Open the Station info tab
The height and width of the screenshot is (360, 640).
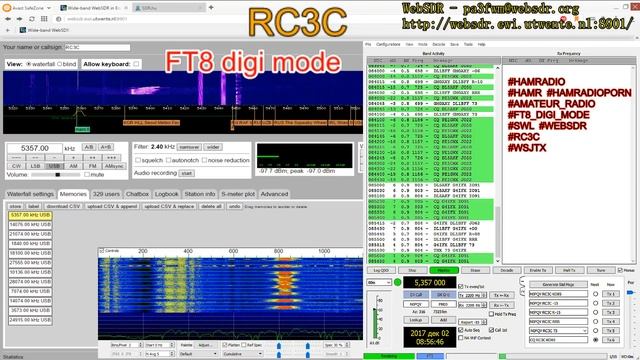click(x=200, y=194)
